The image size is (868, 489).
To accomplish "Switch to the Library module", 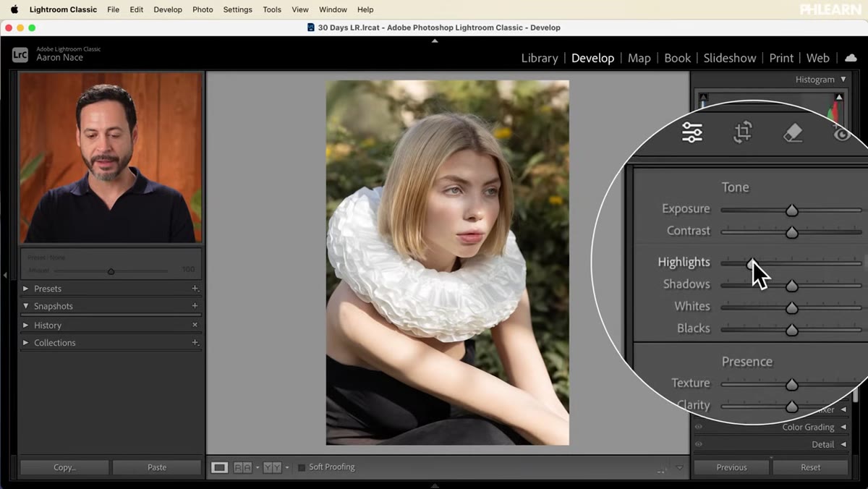I will (x=540, y=58).
